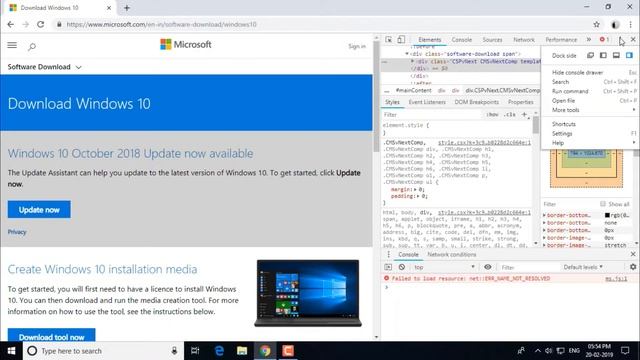640x360 pixels.
Task: Open Microsoft site hamburger menu
Action: [12, 45]
